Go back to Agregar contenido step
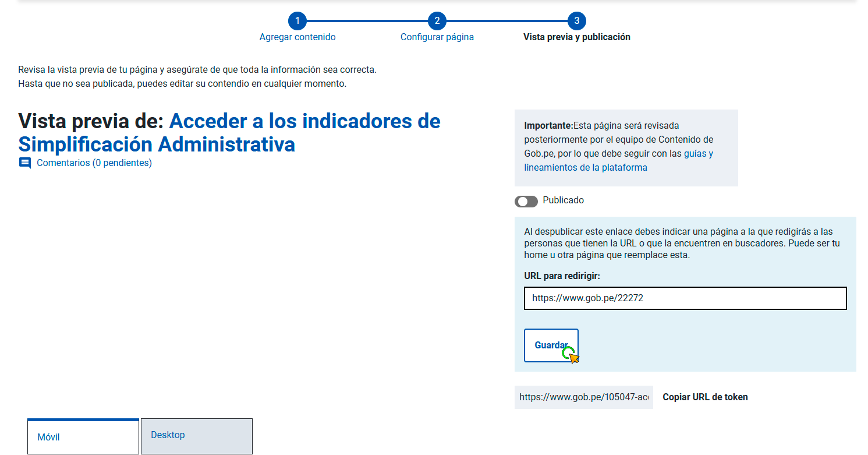Viewport: 868px width, 455px height. [297, 37]
